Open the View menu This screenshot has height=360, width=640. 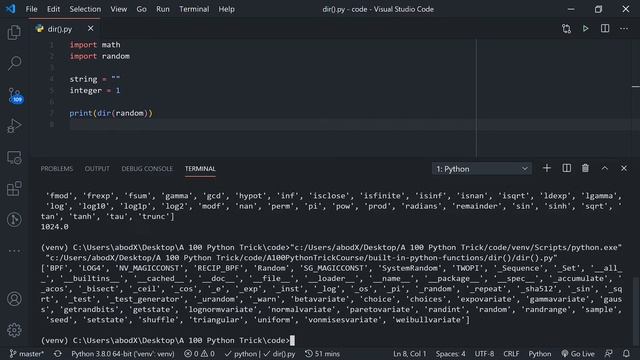(x=118, y=9)
